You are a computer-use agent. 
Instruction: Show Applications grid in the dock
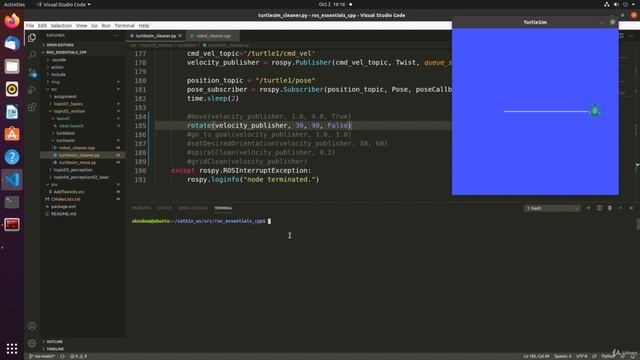coord(12,348)
